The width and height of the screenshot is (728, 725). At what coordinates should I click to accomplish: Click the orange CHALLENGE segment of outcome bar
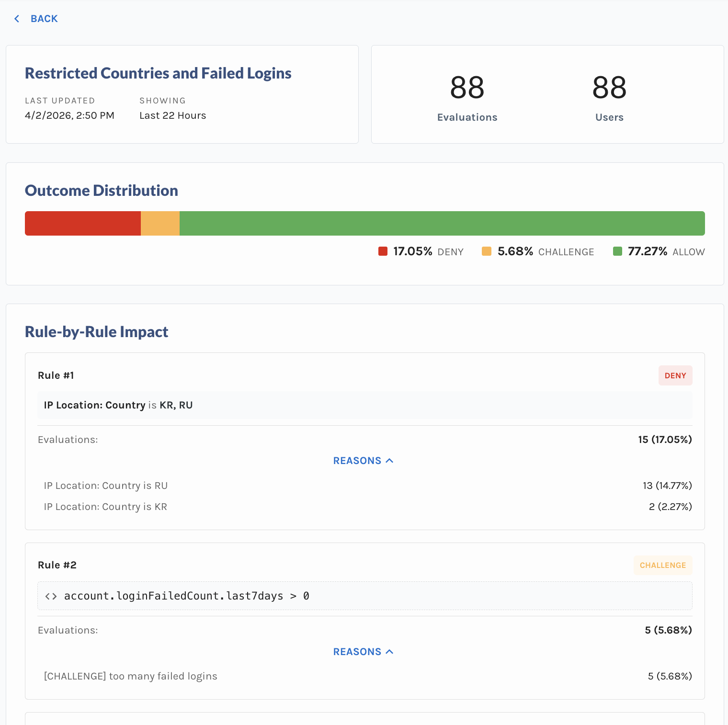tap(160, 223)
